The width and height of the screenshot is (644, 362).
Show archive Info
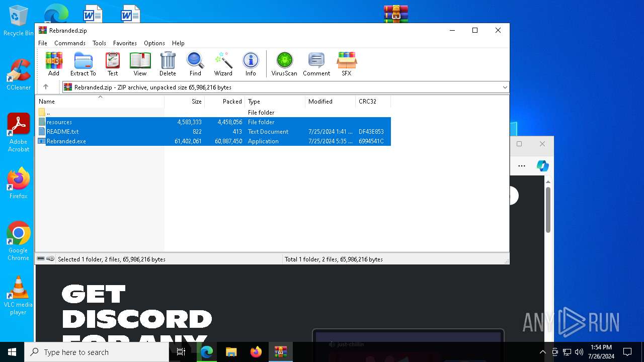click(251, 64)
